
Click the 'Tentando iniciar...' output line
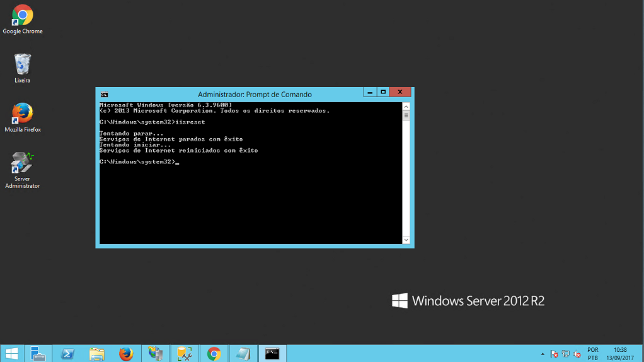coord(135,145)
